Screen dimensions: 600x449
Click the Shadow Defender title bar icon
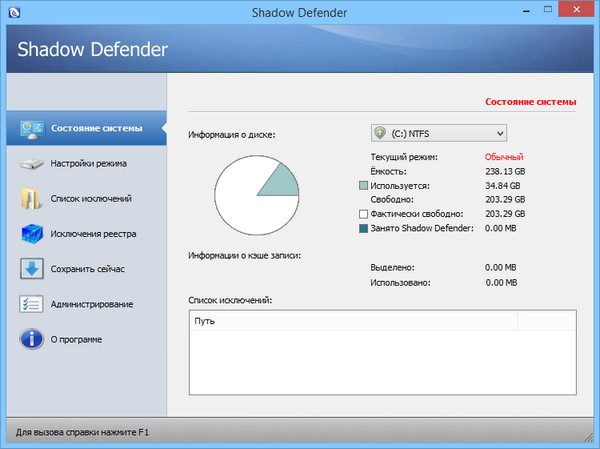[14, 13]
